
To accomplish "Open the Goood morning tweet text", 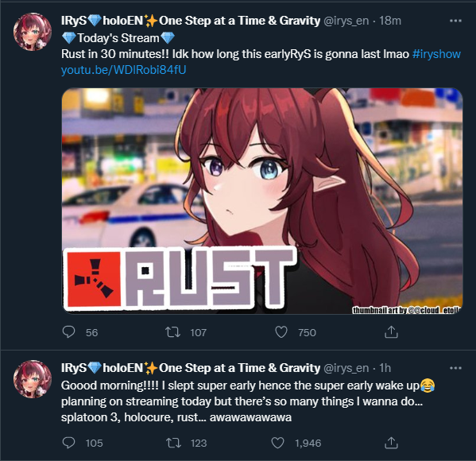I will (x=248, y=401).
